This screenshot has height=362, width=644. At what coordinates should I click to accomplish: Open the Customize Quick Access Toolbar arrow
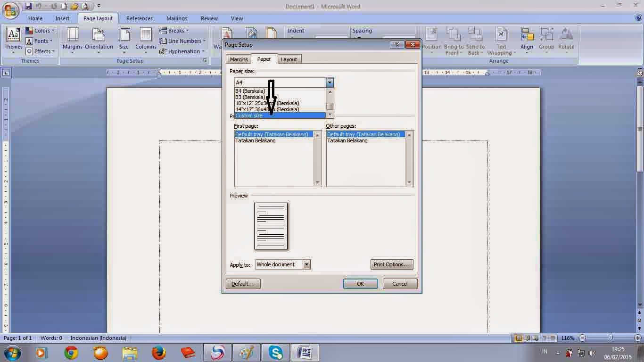pos(99,6)
